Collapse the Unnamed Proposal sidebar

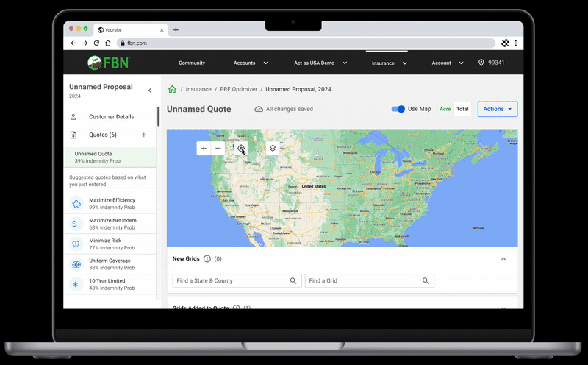coord(150,90)
